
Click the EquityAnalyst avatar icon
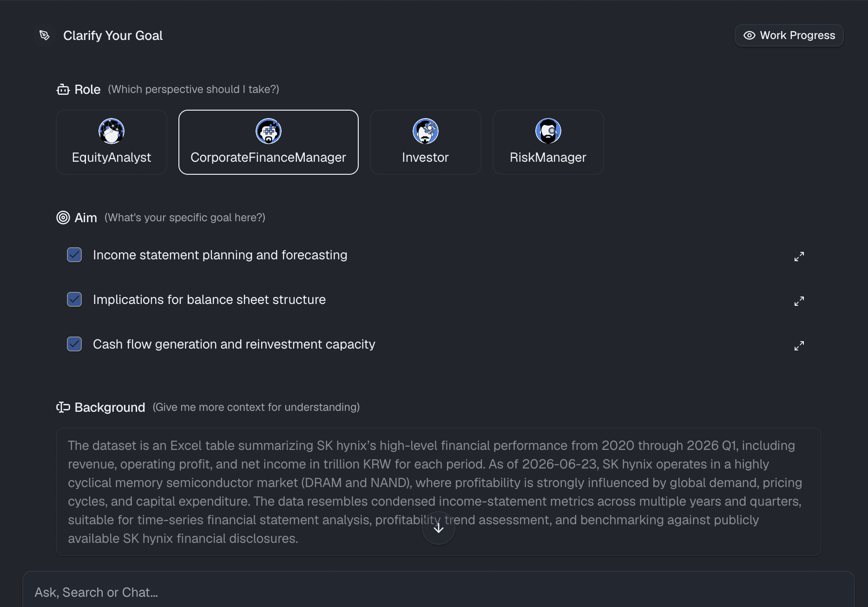(112, 131)
